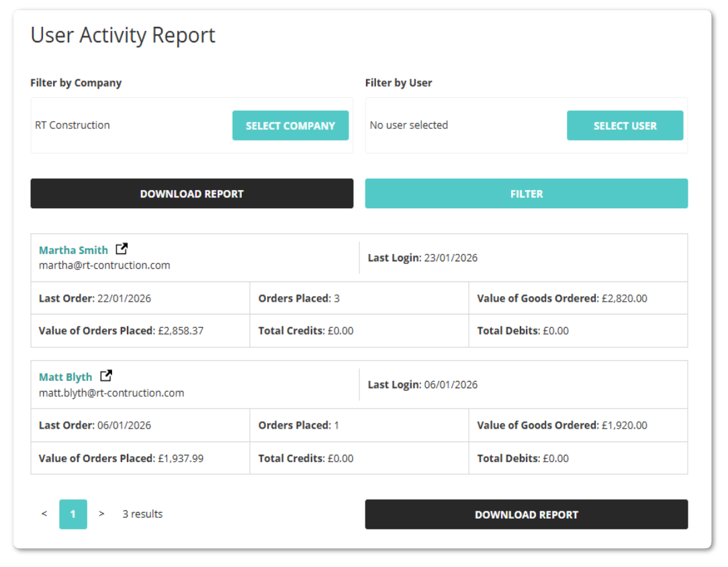Click the top DOWNLOAD REPORT button
The height and width of the screenshot is (567, 728).
point(191,193)
